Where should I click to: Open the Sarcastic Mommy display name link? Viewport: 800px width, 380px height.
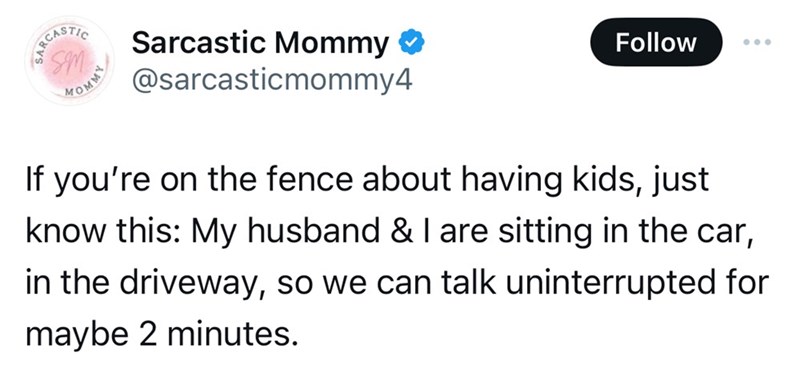click(260, 43)
